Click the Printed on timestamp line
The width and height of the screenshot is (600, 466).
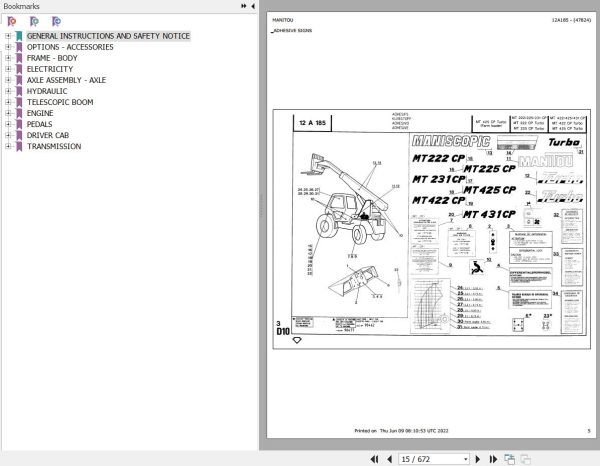tap(401, 431)
